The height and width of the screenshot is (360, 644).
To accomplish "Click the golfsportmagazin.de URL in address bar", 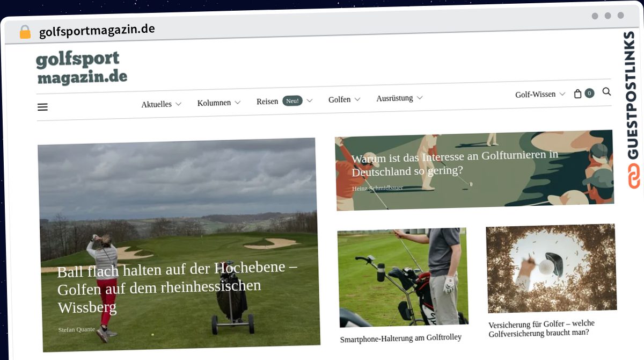I will tap(97, 31).
